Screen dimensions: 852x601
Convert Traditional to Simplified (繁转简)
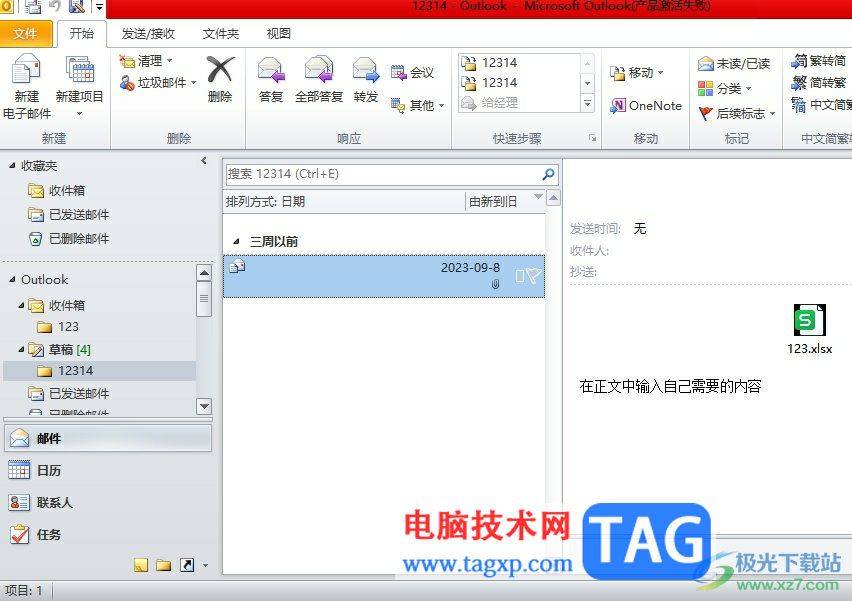pos(818,61)
